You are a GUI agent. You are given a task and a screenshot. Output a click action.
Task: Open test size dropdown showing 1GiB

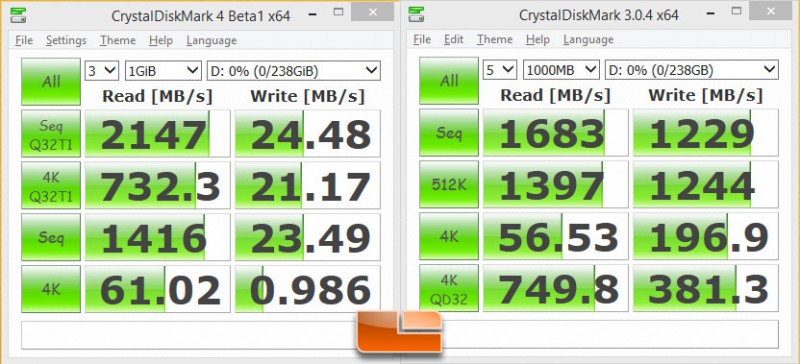coord(163,71)
